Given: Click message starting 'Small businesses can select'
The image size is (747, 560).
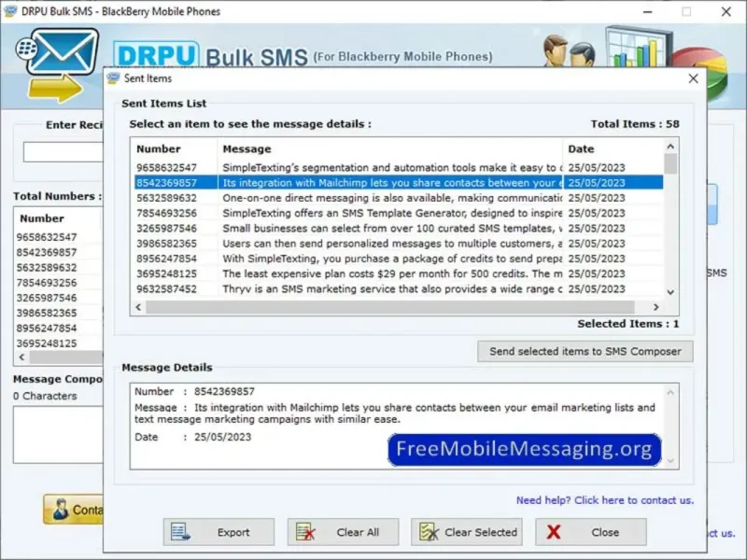Looking at the screenshot, I should (392, 229).
